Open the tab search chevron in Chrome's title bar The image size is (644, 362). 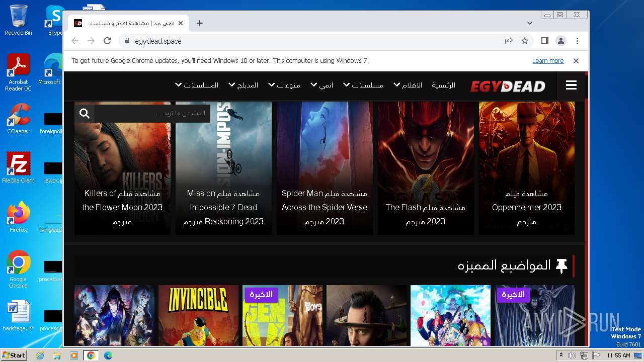click(530, 23)
